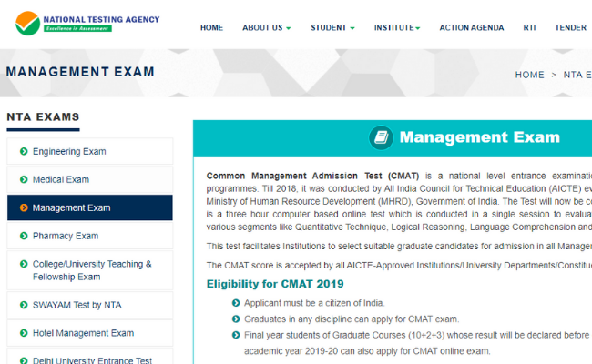Open the Institute dropdown menu
592x364 pixels.
click(398, 28)
